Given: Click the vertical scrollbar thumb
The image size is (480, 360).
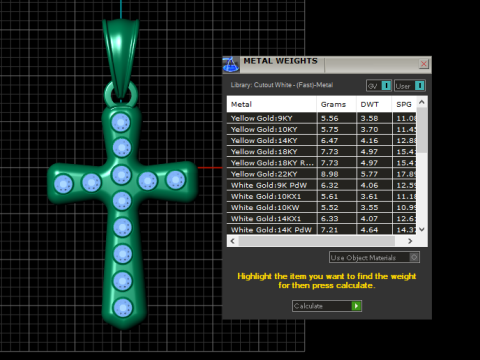Looking at the screenshot, I should [x=422, y=130].
